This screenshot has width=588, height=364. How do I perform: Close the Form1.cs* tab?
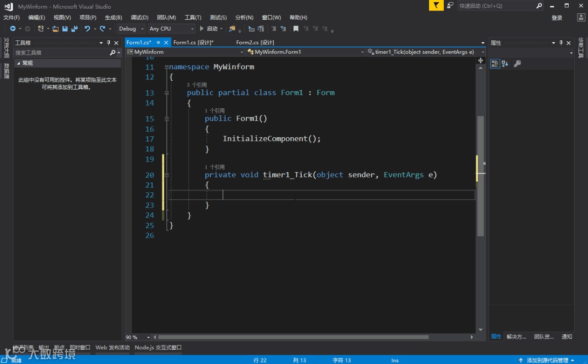pos(166,42)
